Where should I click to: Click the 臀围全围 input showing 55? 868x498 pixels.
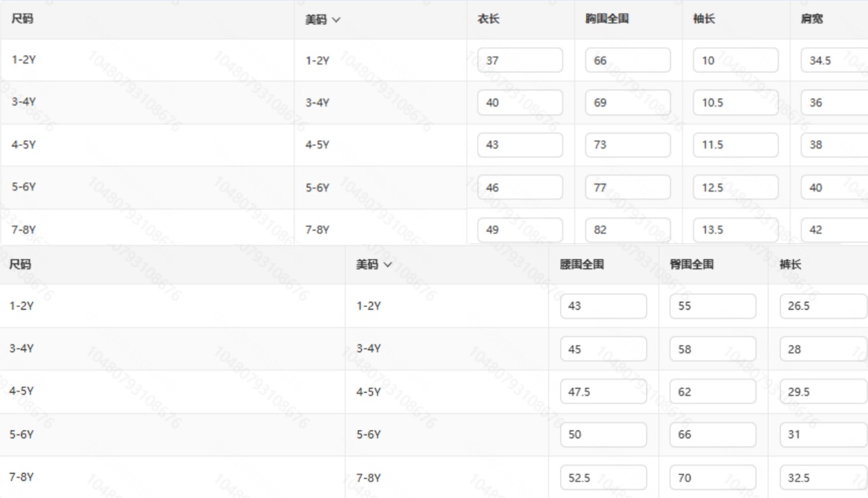click(x=713, y=306)
